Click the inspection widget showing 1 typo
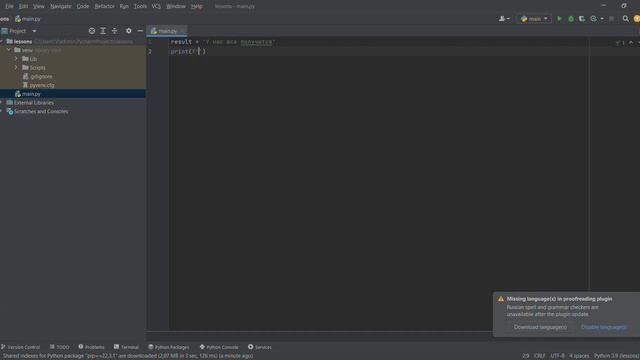The width and height of the screenshot is (640, 360). (620, 42)
